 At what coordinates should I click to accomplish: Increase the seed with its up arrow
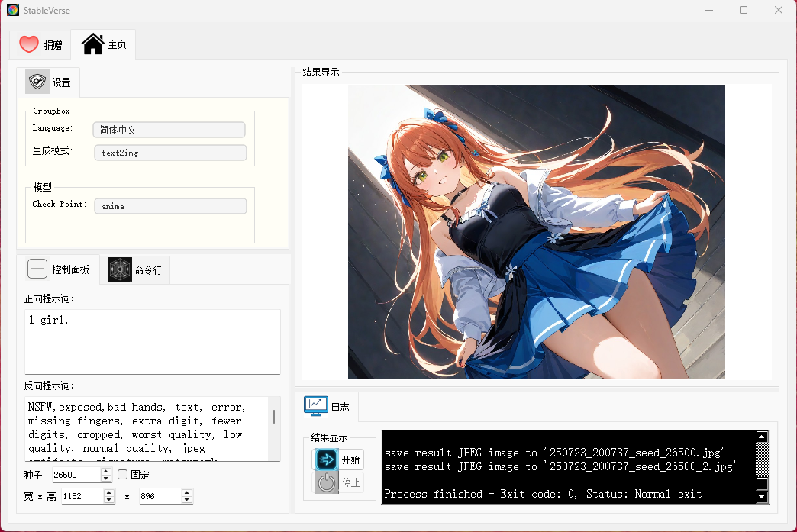click(x=105, y=472)
